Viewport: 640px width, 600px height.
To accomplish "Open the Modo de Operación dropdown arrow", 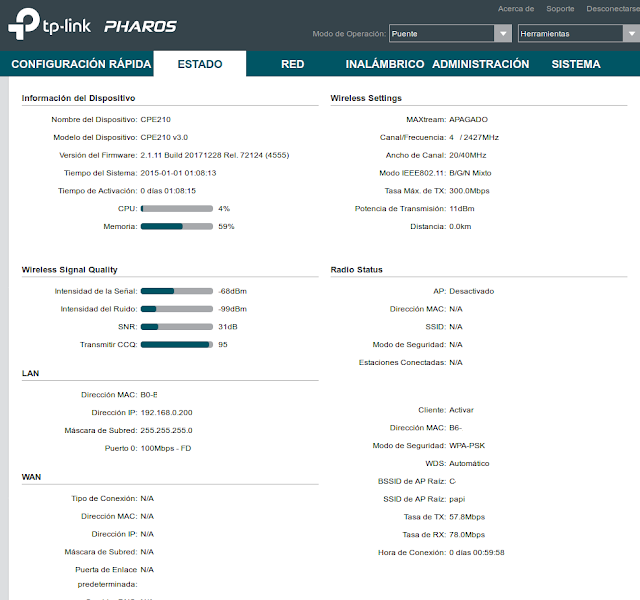I will 503,33.
